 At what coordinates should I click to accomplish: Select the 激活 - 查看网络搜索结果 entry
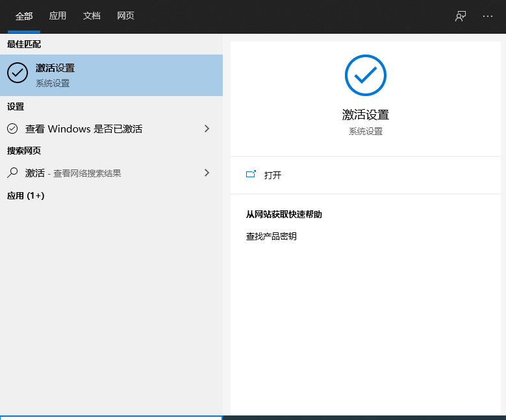click(x=73, y=173)
